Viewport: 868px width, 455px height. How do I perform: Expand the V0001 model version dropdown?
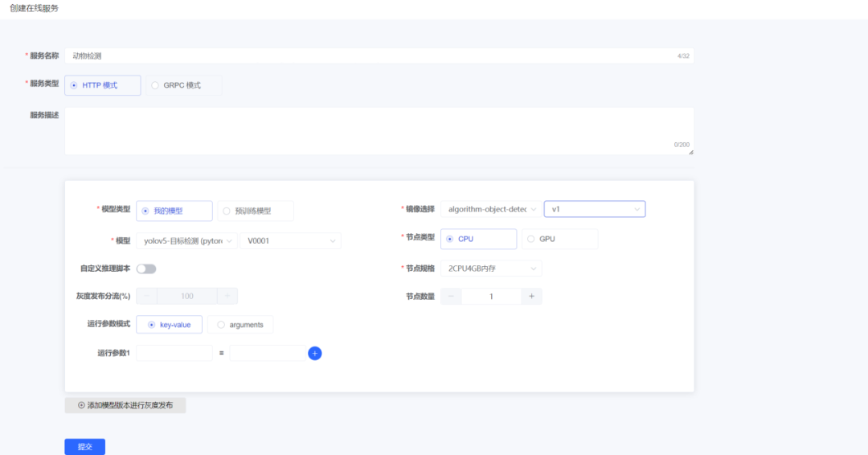point(290,240)
